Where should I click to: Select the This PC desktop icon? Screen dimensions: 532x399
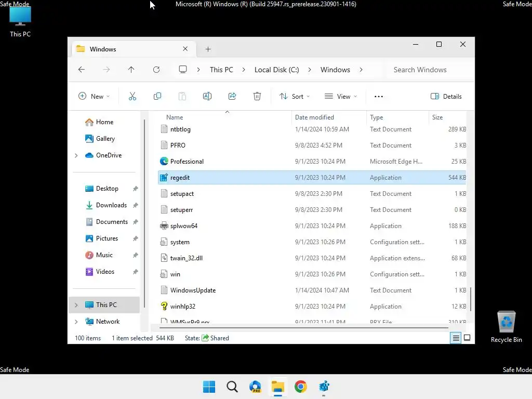pyautogui.click(x=20, y=22)
